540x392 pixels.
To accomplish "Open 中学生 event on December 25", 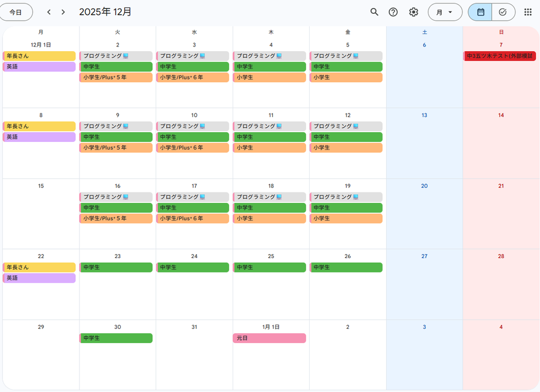I will click(x=269, y=267).
